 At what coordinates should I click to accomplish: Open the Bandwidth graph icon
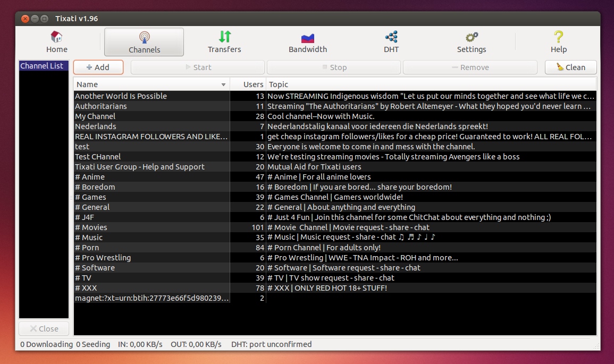[x=308, y=38]
